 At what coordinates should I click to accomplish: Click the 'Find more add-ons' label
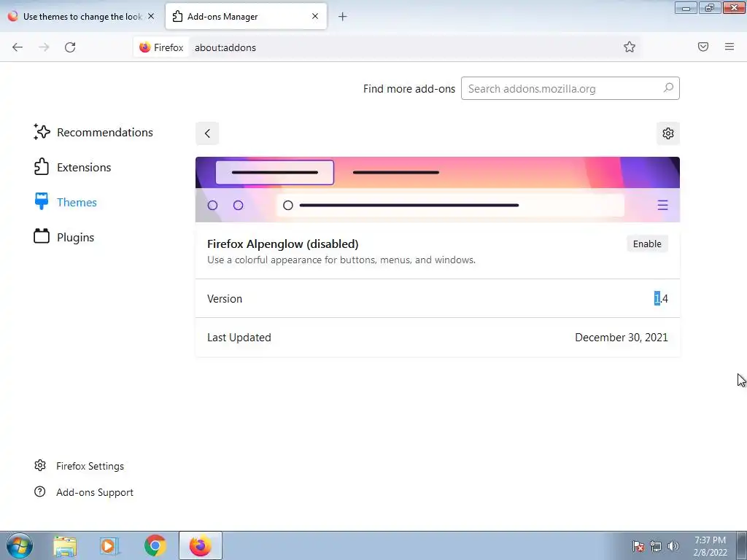tap(409, 89)
